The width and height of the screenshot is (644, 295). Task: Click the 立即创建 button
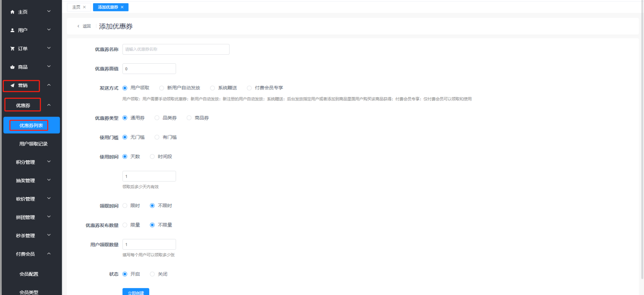(136, 292)
